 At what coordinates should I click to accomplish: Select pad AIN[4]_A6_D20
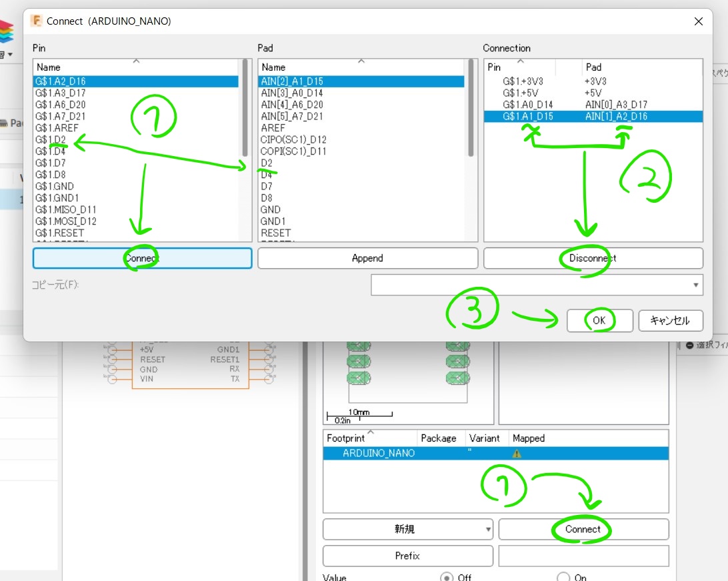pos(361,105)
